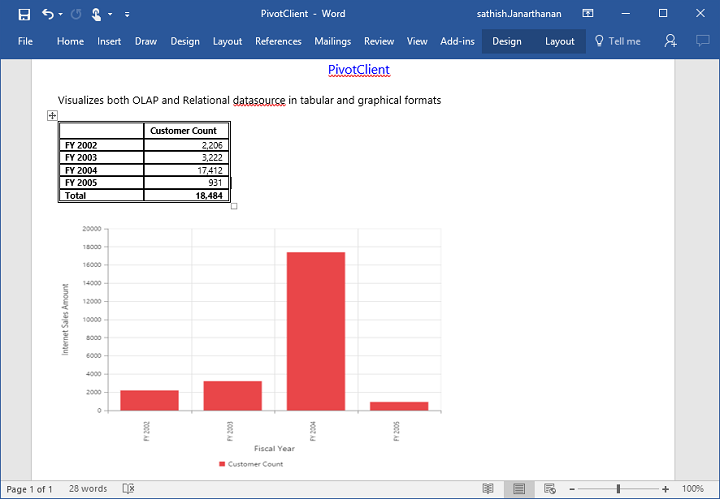Viewport: 720px width, 499px height.
Task: Click the table move handle icon
Action: (52, 116)
